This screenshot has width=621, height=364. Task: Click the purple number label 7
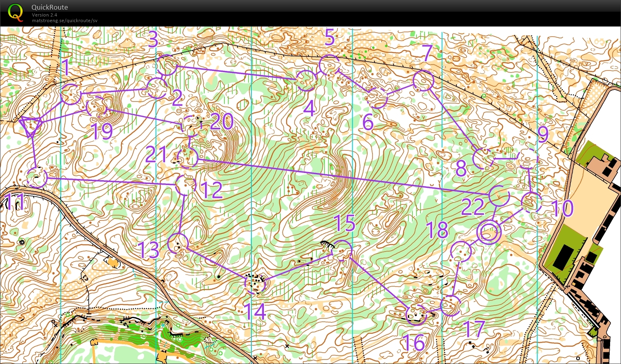coord(427,53)
